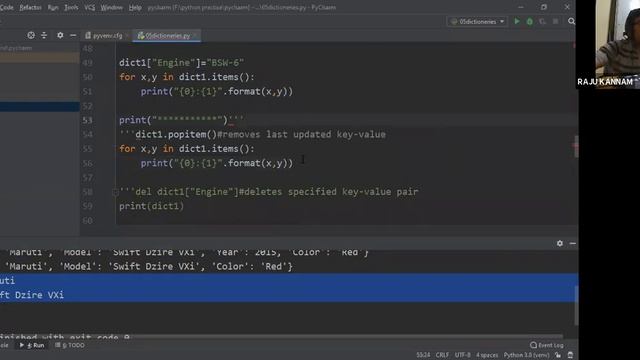
Task: Close the 05dictioneries.py tab
Action: pyautogui.click(x=196, y=36)
